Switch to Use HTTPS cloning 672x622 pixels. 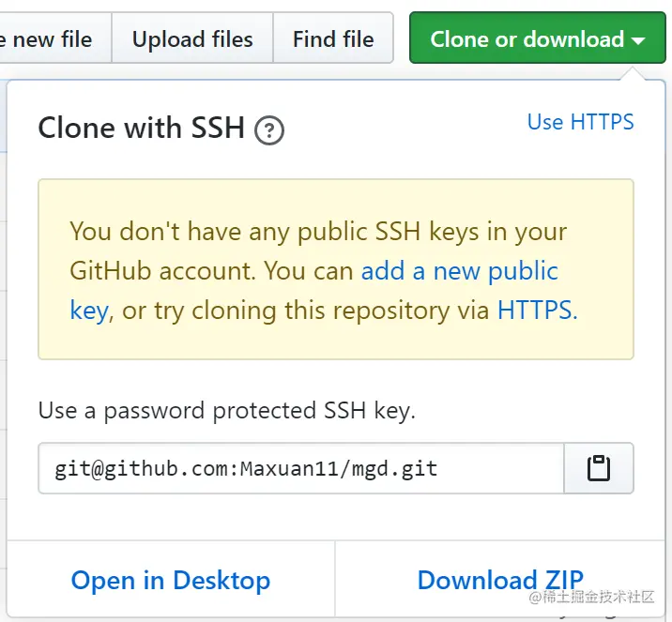pyautogui.click(x=580, y=122)
